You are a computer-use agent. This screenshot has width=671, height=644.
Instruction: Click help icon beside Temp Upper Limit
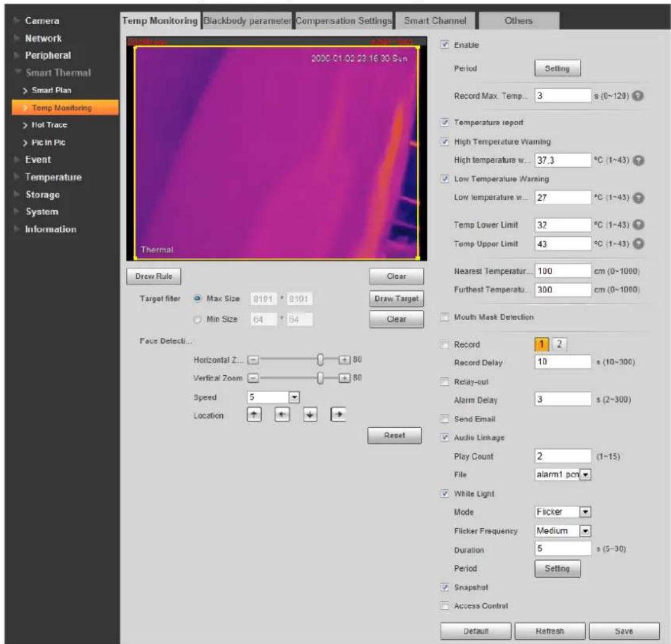click(638, 244)
